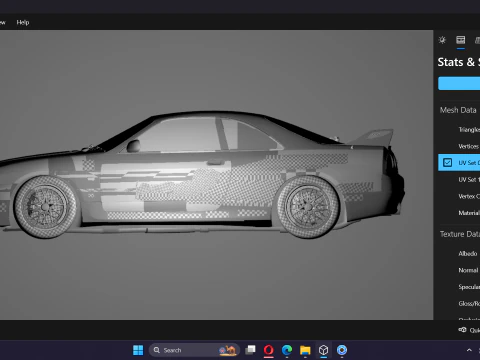The height and width of the screenshot is (360, 480).
Task: Select the Vertices mesh data option
Action: click(x=468, y=146)
